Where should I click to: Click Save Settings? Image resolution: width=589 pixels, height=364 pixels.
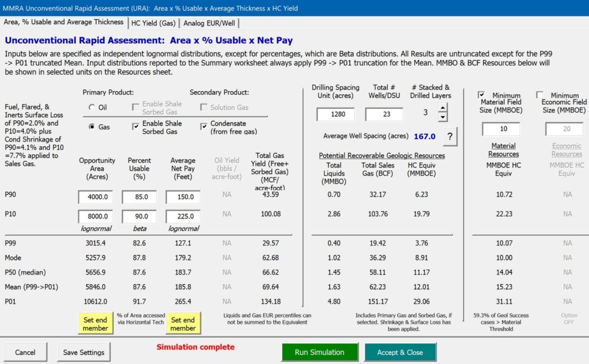click(84, 352)
